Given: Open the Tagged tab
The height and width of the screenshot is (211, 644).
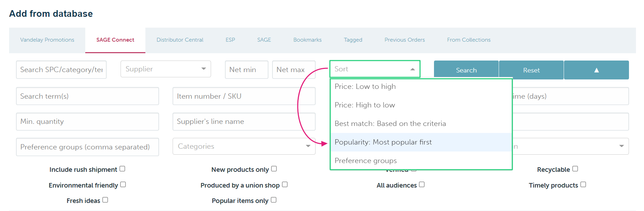Looking at the screenshot, I should coord(353,40).
